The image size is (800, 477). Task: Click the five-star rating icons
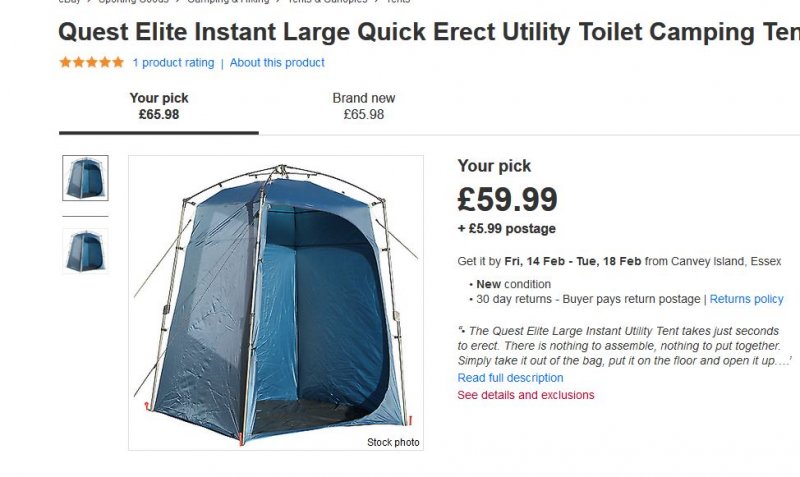91,62
